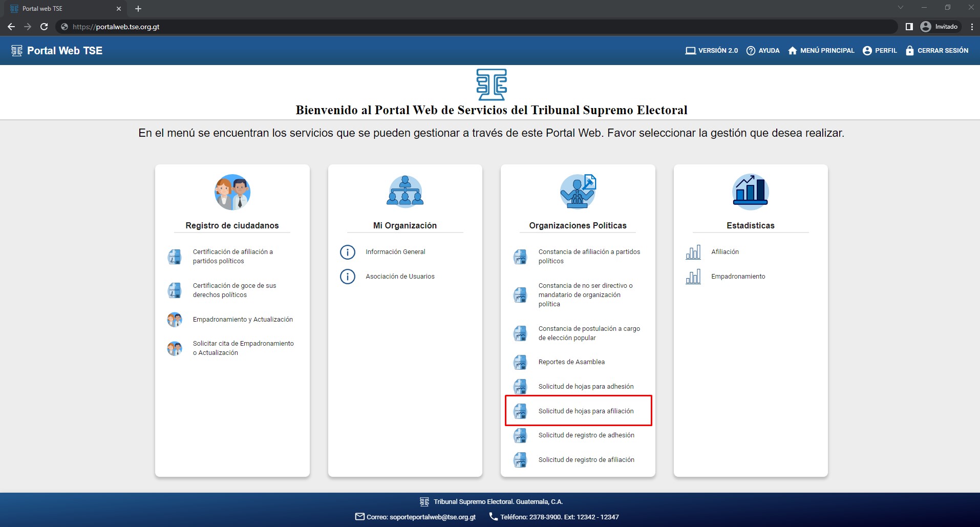Toggle the browser side panel icon

pos(909,27)
